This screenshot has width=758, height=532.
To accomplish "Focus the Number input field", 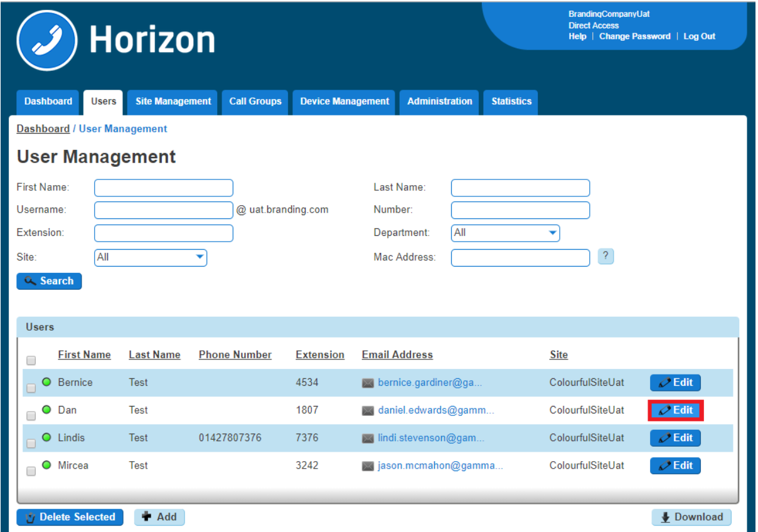I will 521,210.
